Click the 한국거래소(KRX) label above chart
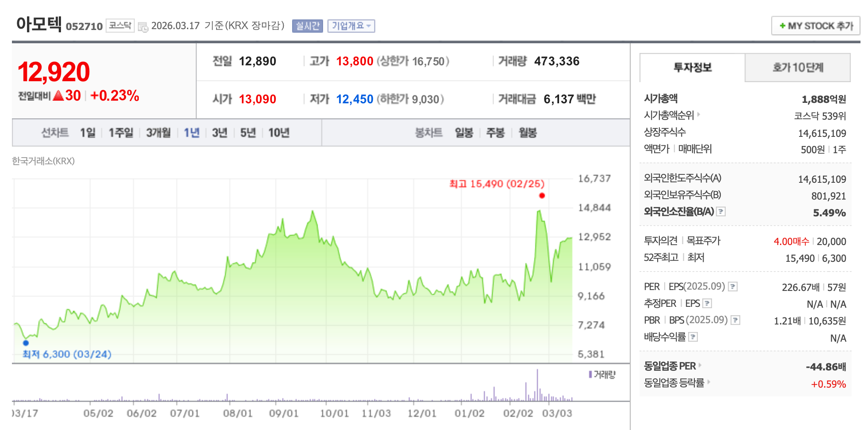 (x=43, y=161)
